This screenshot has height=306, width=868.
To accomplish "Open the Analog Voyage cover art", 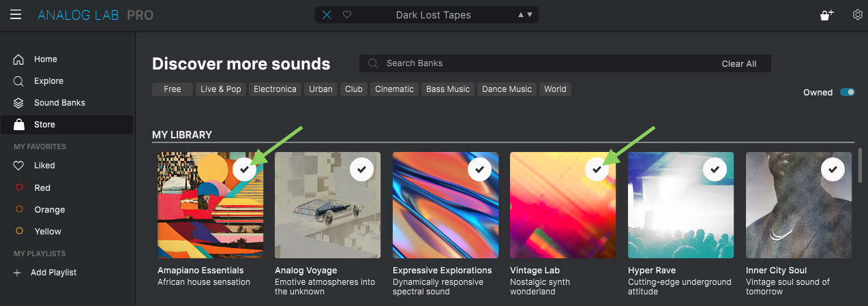I will pos(328,205).
